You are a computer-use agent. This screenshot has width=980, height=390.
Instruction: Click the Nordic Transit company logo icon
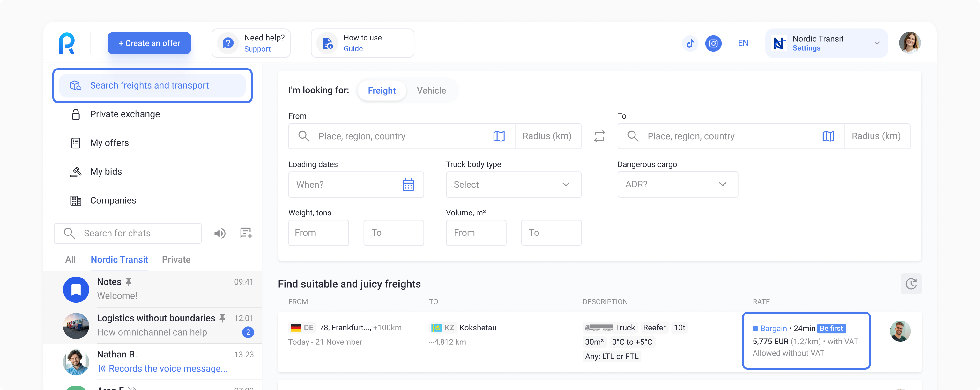pos(779,43)
